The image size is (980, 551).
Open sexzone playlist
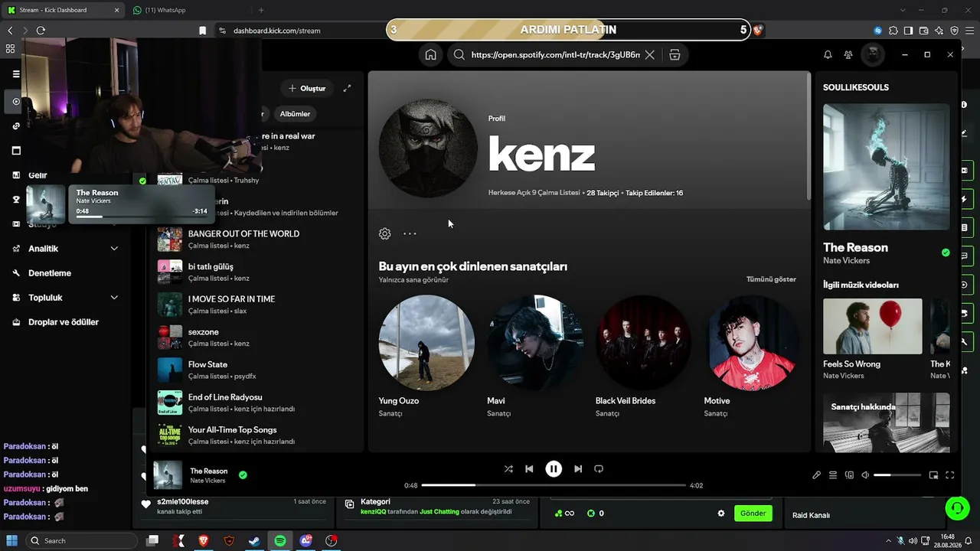[257, 337]
